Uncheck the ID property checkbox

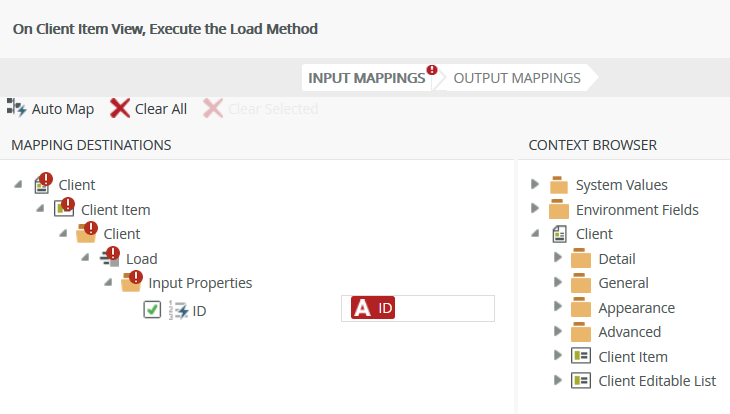152,310
